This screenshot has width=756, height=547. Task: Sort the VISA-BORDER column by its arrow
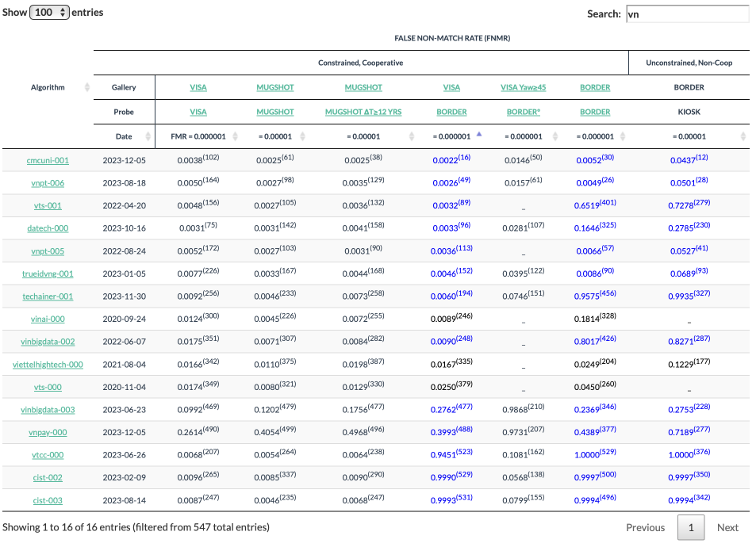click(478, 135)
